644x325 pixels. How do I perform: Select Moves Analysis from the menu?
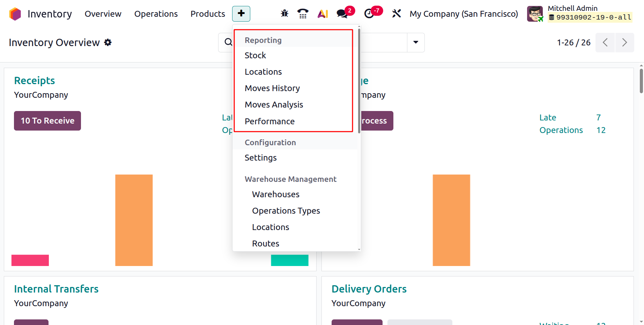click(x=274, y=104)
